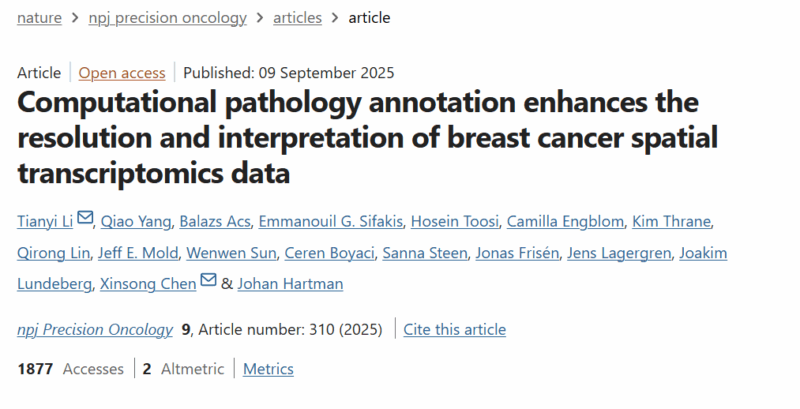Select author Jens Lagergren
The image size is (800, 409).
point(619,253)
